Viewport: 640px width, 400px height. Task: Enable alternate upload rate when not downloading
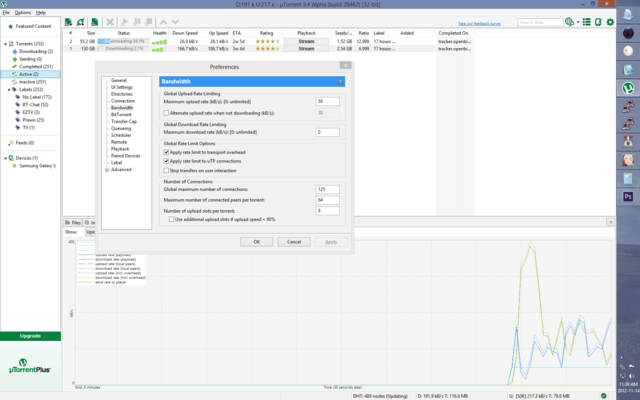(166, 113)
